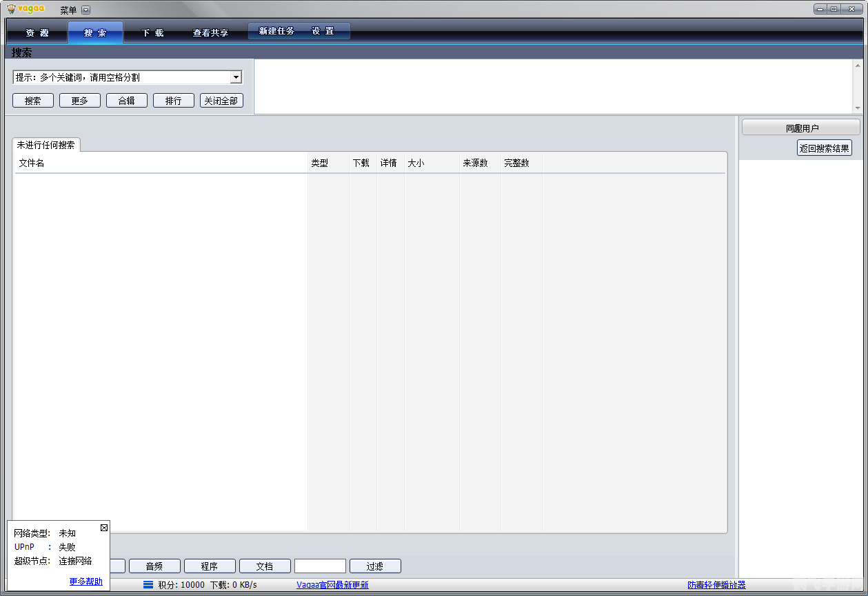Open 设置 from the toolbar
The width and height of the screenshot is (868, 596).
click(323, 31)
